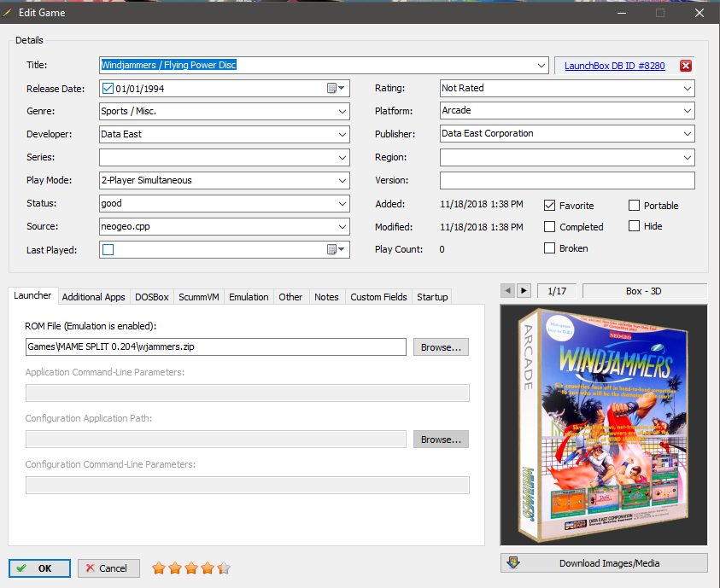
Task: Open LaunchBox DB ID #8280 link
Action: pos(614,66)
